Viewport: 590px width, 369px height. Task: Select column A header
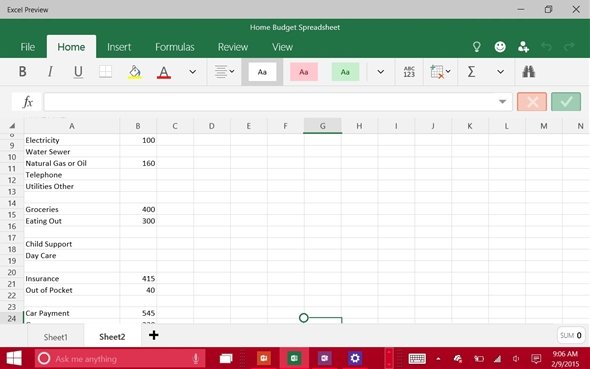[x=72, y=126]
